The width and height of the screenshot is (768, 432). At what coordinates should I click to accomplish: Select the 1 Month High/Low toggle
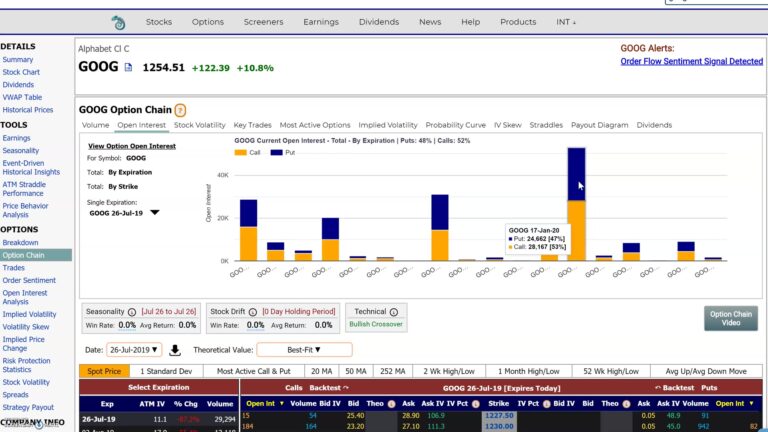(x=529, y=371)
